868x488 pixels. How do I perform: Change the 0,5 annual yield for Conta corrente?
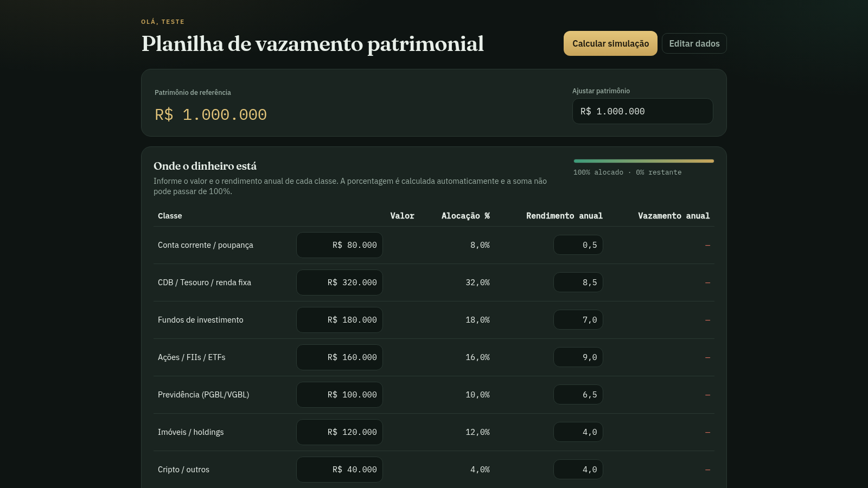pos(578,245)
